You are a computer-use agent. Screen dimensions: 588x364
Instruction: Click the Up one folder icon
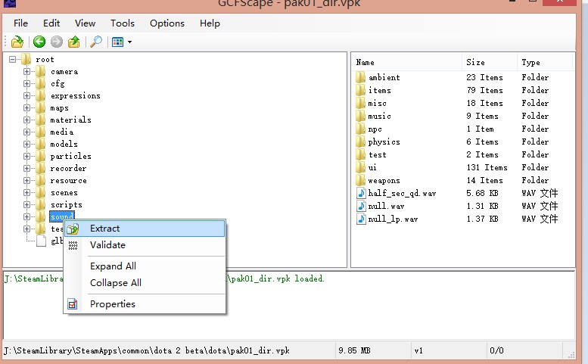(x=74, y=42)
